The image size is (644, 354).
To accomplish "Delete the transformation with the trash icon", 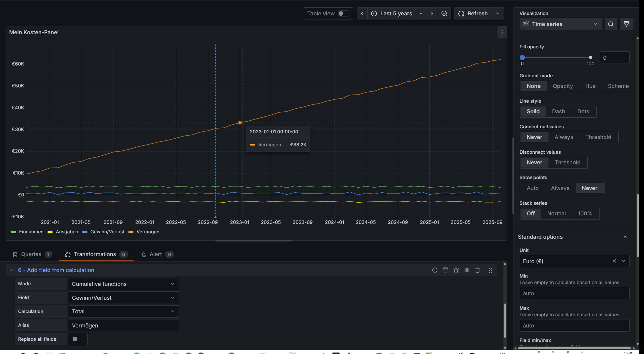I will [x=477, y=270].
